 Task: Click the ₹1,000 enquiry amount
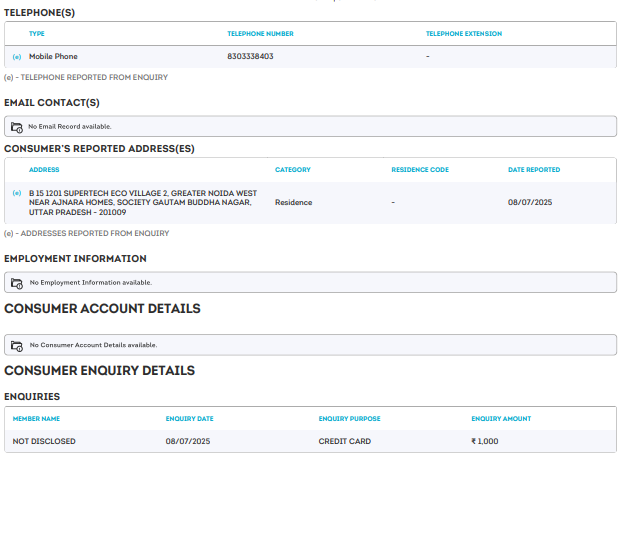click(484, 441)
